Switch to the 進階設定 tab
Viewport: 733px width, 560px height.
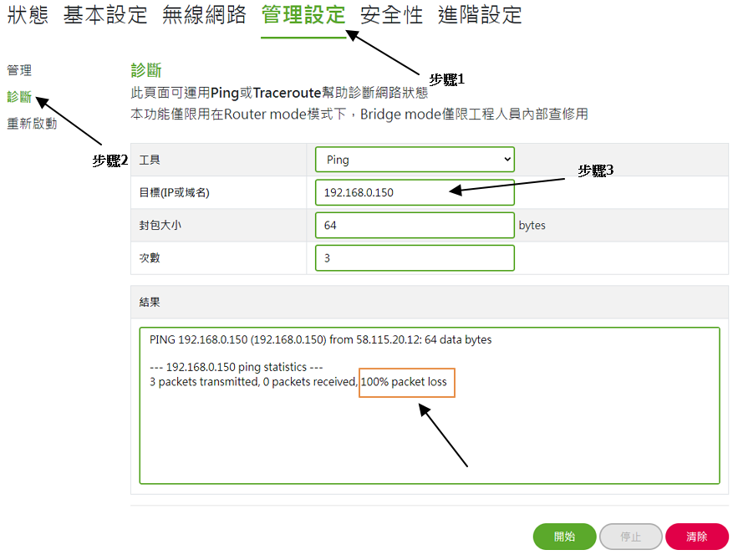click(480, 15)
